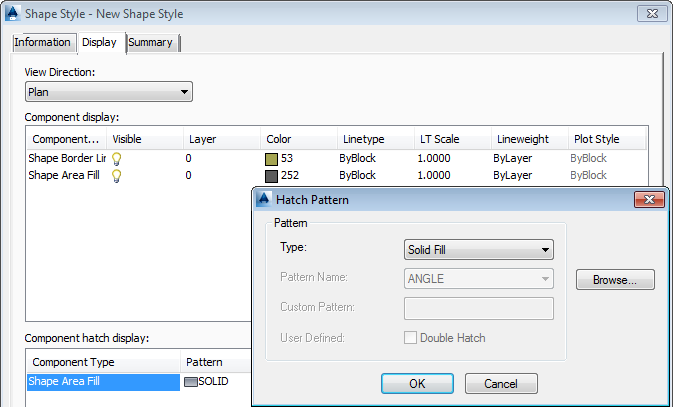This screenshot has height=407, width=673.
Task: Switch to the Information tab
Action: click(x=42, y=43)
